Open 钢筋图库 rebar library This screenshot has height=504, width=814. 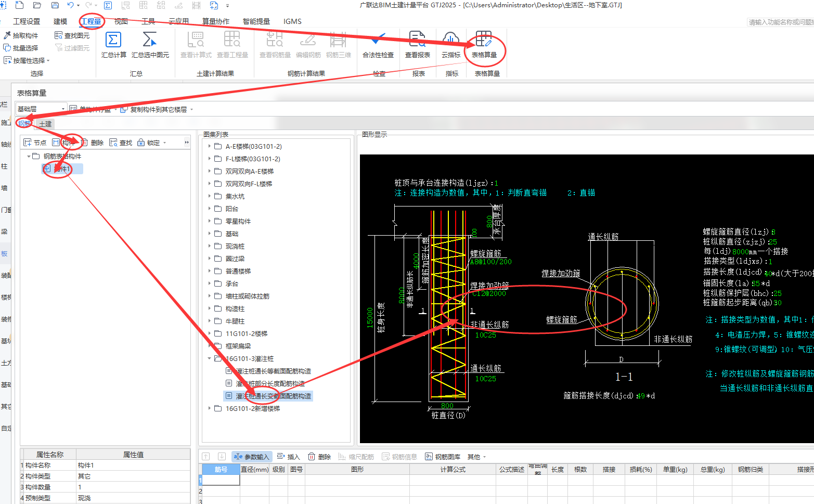443,457
